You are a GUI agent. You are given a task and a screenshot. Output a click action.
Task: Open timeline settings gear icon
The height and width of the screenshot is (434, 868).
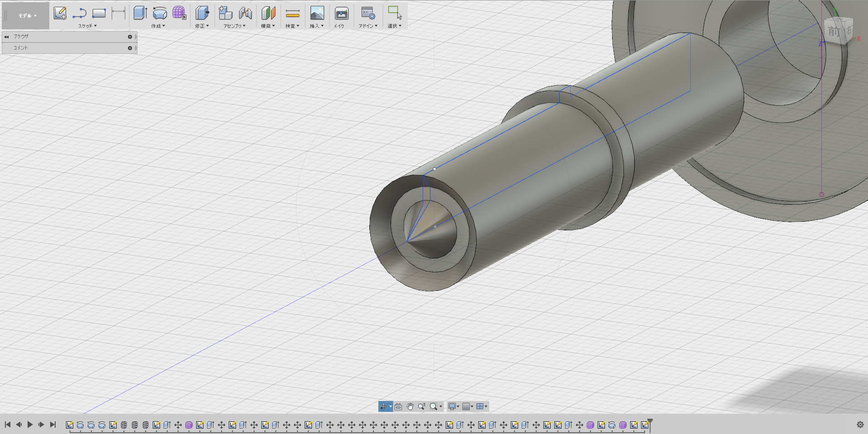pos(860,425)
